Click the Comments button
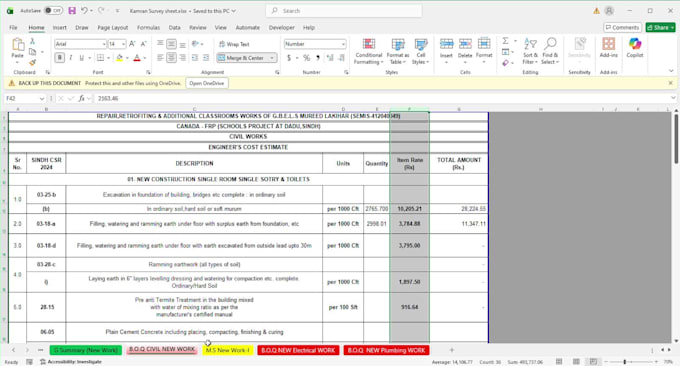The height and width of the screenshot is (366, 680). (622, 27)
